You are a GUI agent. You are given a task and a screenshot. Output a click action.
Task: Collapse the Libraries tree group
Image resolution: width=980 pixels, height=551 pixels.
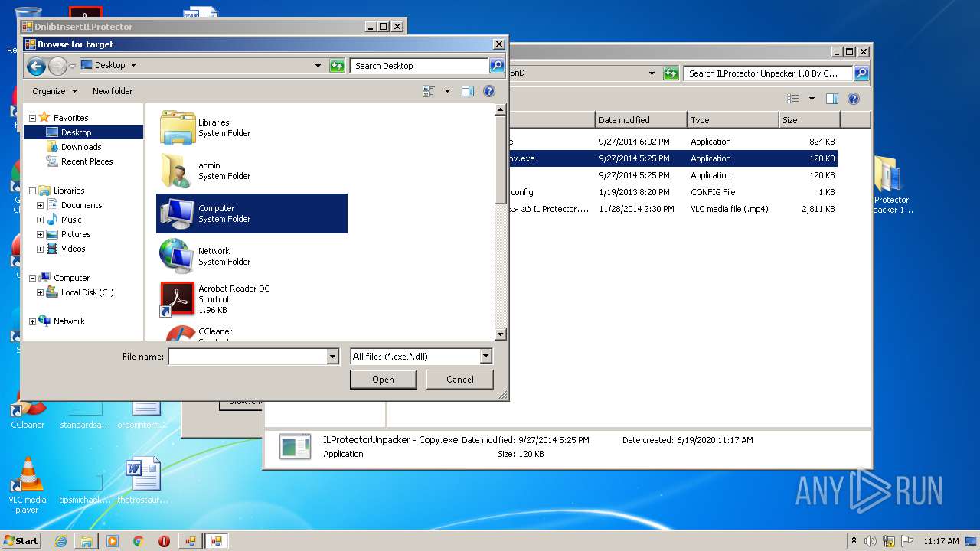coord(33,191)
